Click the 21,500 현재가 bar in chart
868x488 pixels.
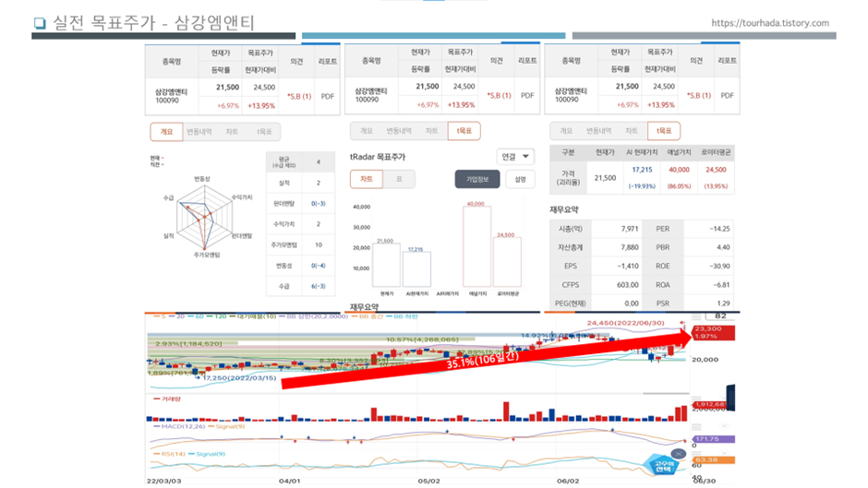[386, 265]
